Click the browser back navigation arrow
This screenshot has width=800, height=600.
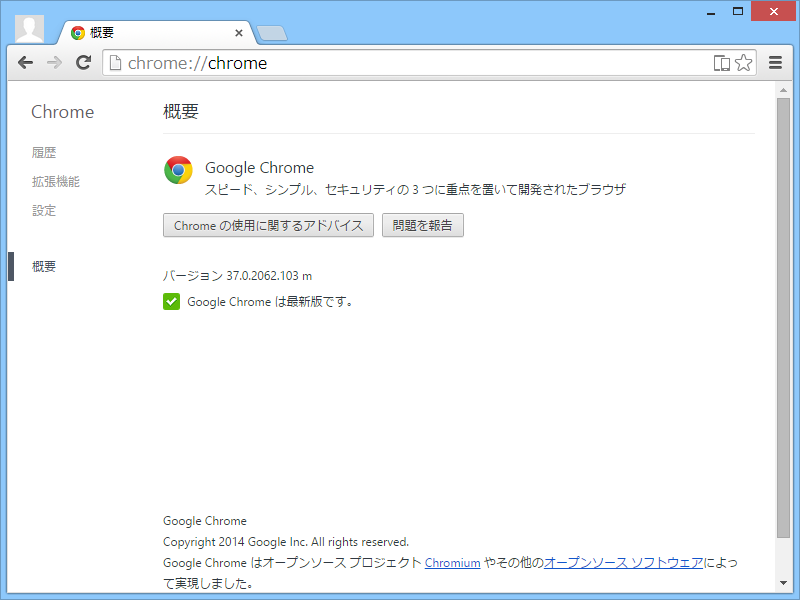25,62
